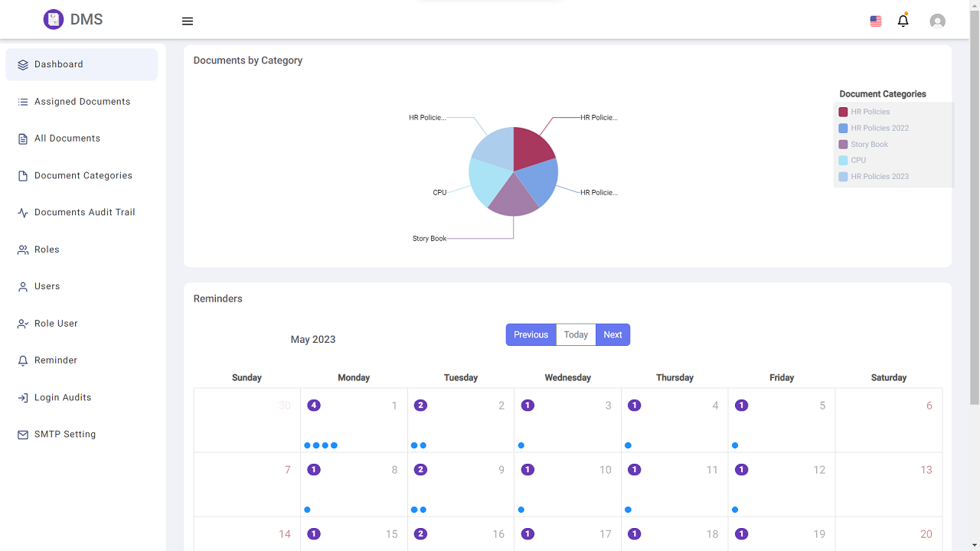Open the user profile avatar
The image size is (980, 551).
(x=937, y=21)
